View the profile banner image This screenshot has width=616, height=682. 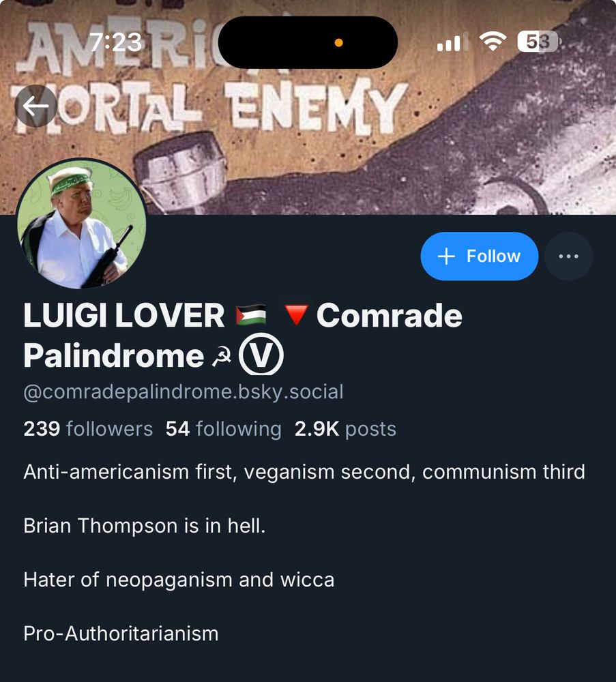308,107
